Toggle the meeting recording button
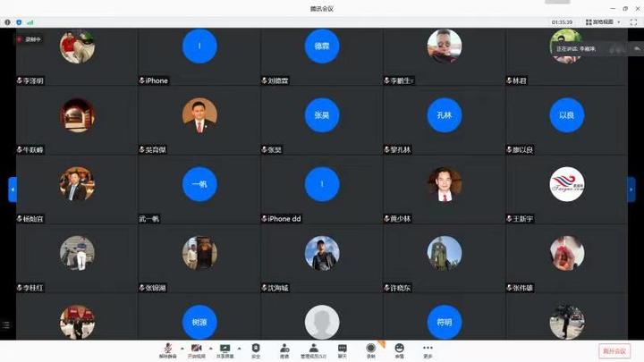This screenshot has width=644, height=362. (370, 349)
